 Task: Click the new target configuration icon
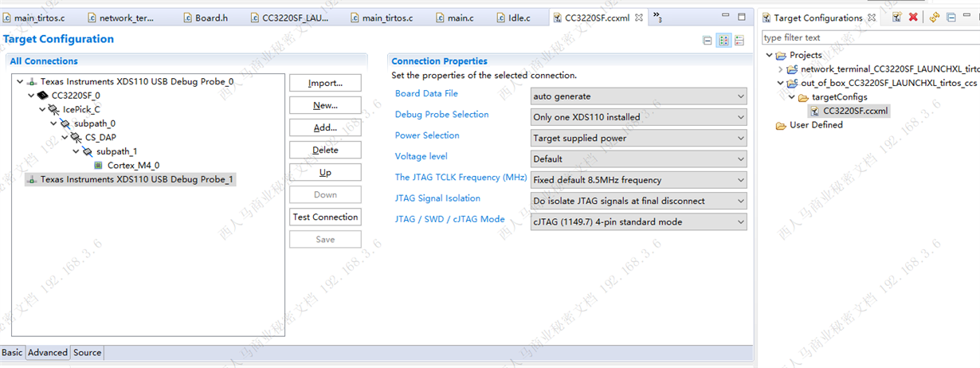896,18
